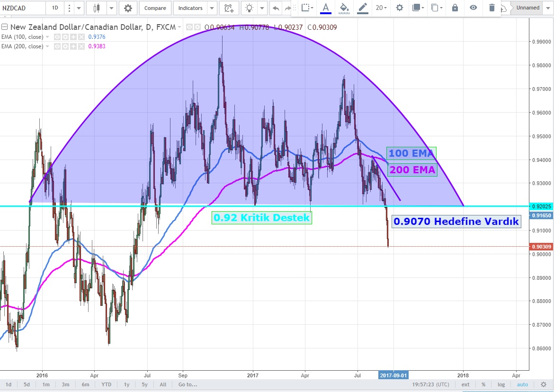Image resolution: width=554 pixels, height=392 pixels.
Task: Open the alarm clock alert icon
Action: (x=229, y=8)
